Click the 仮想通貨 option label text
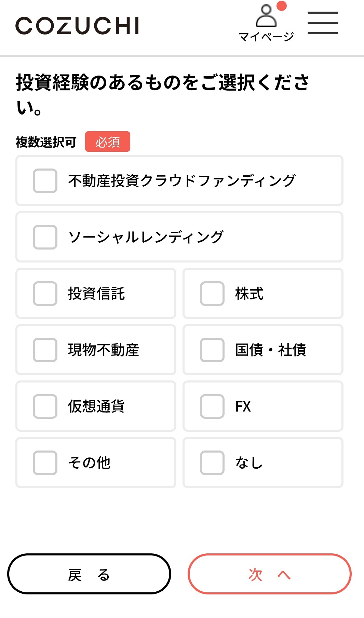This screenshot has height=618, width=364. point(96,406)
